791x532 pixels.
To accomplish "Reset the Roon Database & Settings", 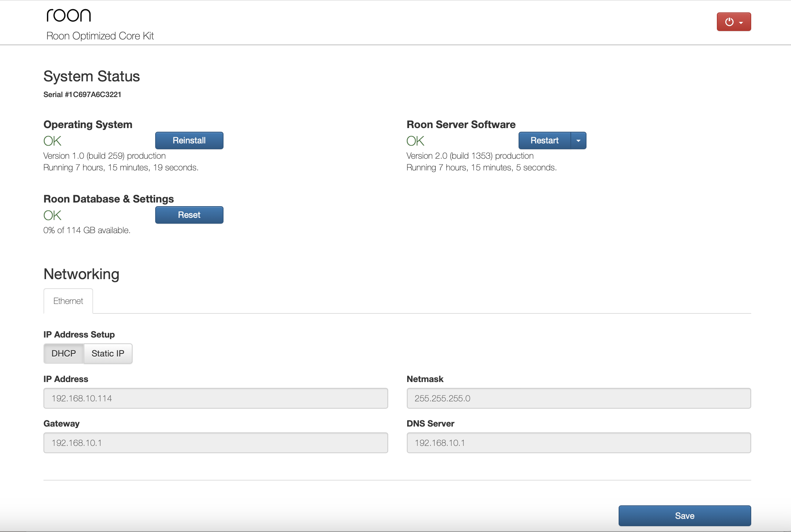I will tap(189, 215).
